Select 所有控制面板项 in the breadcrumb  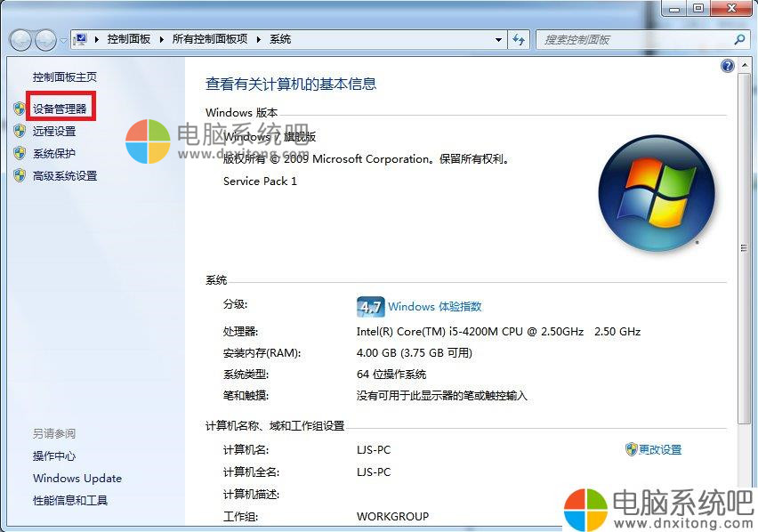tap(210, 39)
